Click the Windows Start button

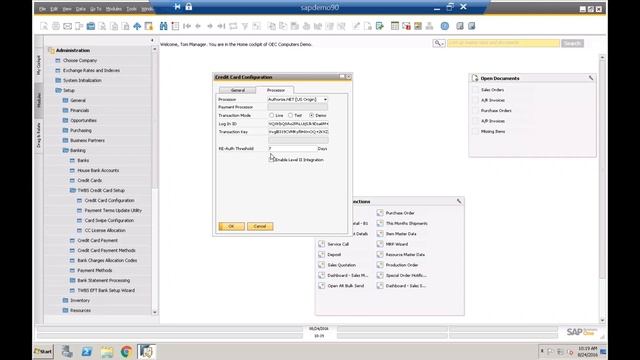[x=43, y=351]
